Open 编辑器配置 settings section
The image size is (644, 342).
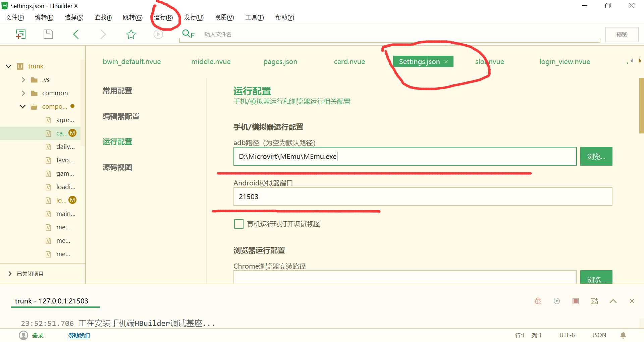[x=121, y=116]
